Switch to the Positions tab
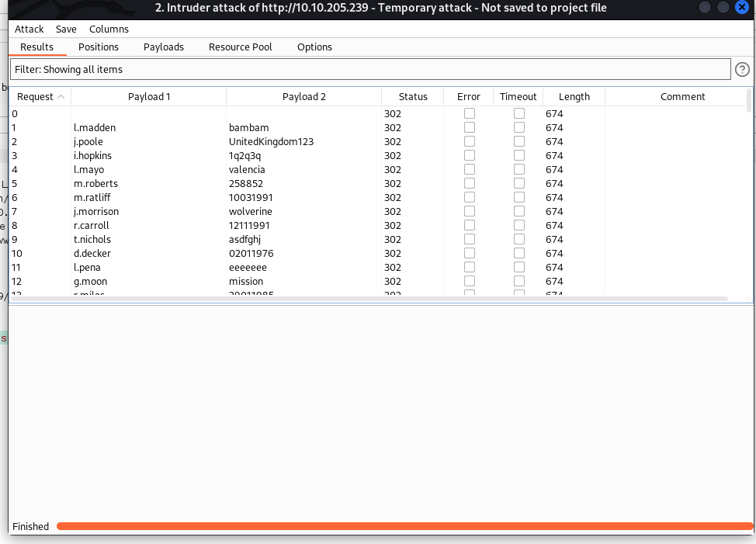Screen dimensions: 756x544 pyautogui.click(x=99, y=47)
